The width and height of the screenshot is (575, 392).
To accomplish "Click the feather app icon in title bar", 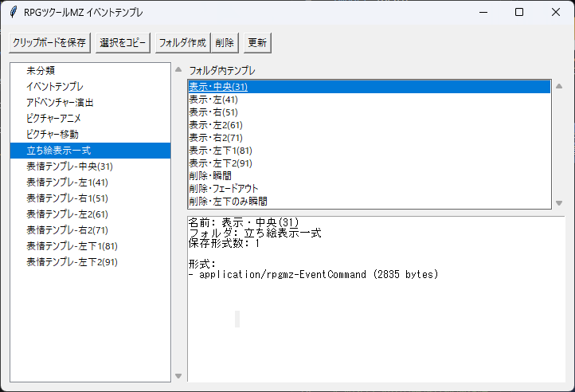I will tap(14, 12).
